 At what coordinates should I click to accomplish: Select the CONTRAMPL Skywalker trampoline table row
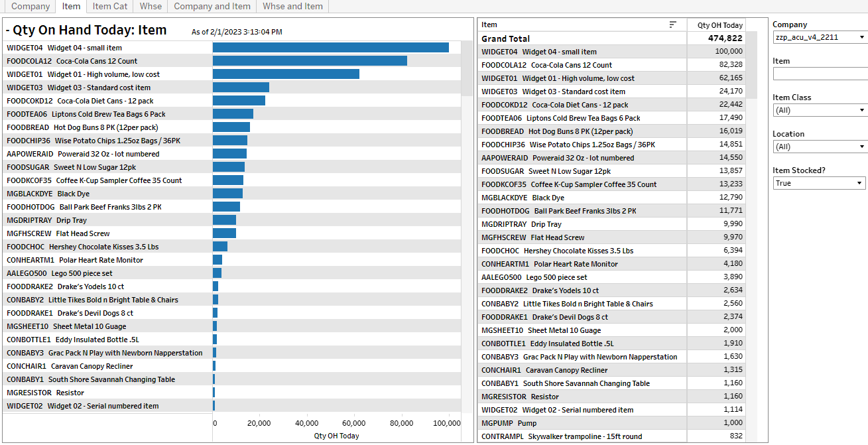tap(582, 436)
